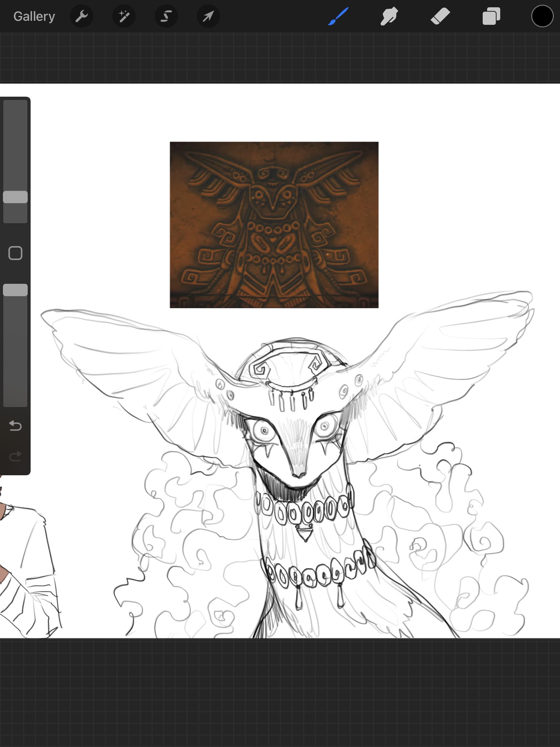Viewport: 560px width, 747px height.
Task: Return to the Gallery
Action: click(34, 16)
